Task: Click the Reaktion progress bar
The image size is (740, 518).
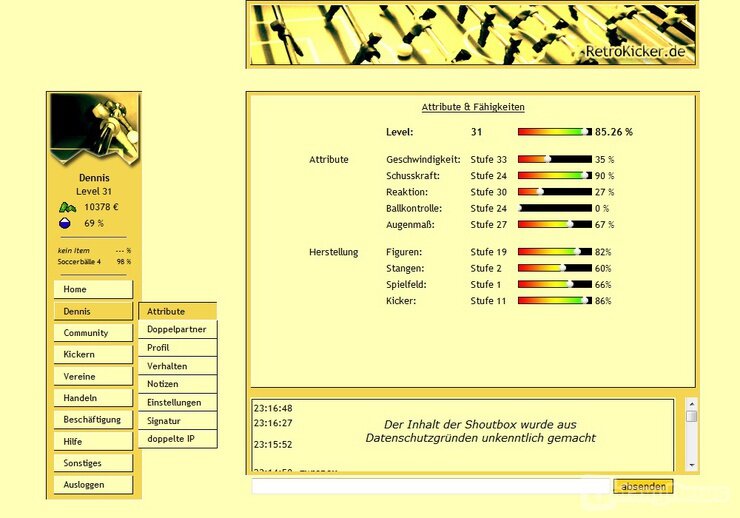Action: pos(555,192)
